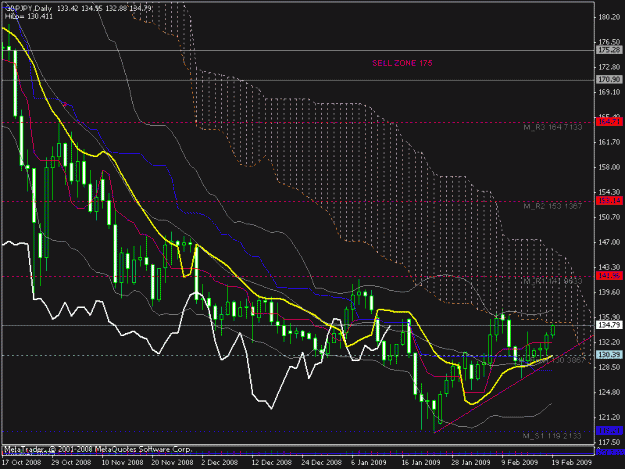The image size is (625, 469).
Task: Select the current price 134.79 tag
Action: (x=609, y=325)
